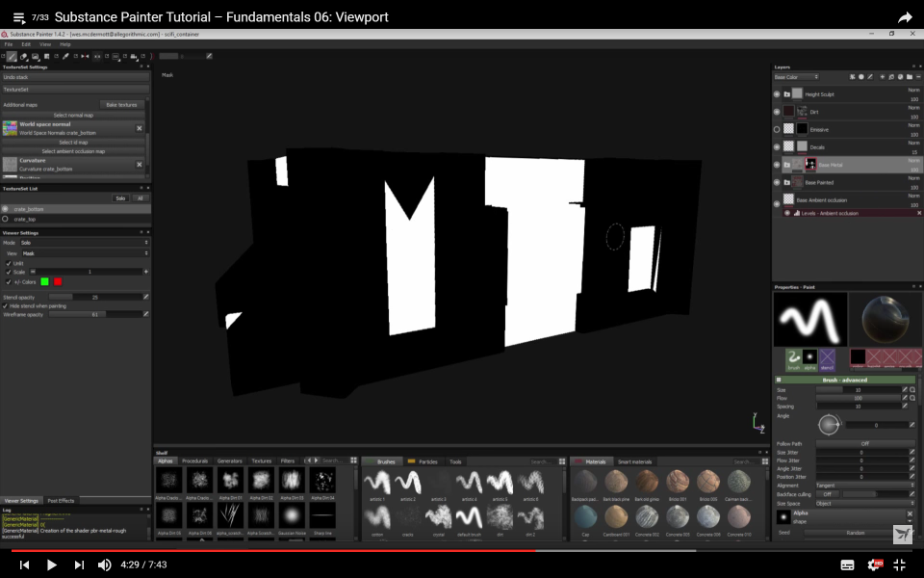The width and height of the screenshot is (924, 578).
Task: Click Select normal map button
Action: pyautogui.click(x=73, y=115)
